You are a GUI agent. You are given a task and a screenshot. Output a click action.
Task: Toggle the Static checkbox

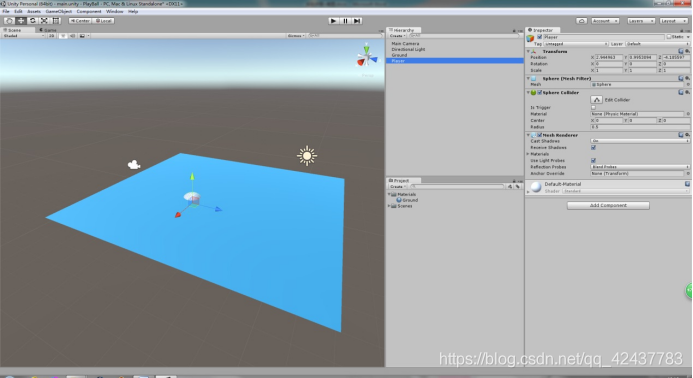tap(669, 37)
